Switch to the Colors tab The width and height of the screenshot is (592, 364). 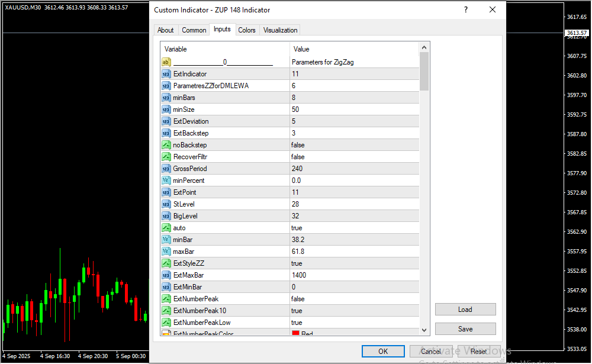point(247,30)
